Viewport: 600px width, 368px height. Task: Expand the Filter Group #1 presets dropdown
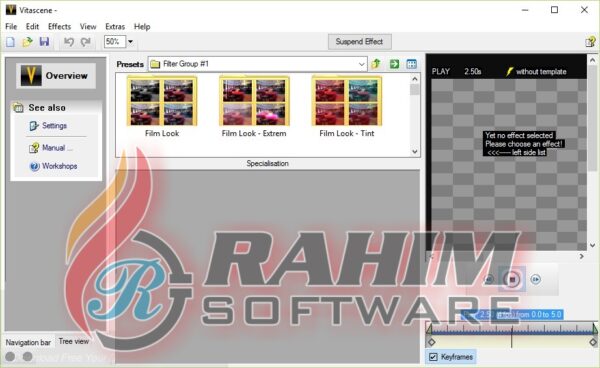coord(362,64)
